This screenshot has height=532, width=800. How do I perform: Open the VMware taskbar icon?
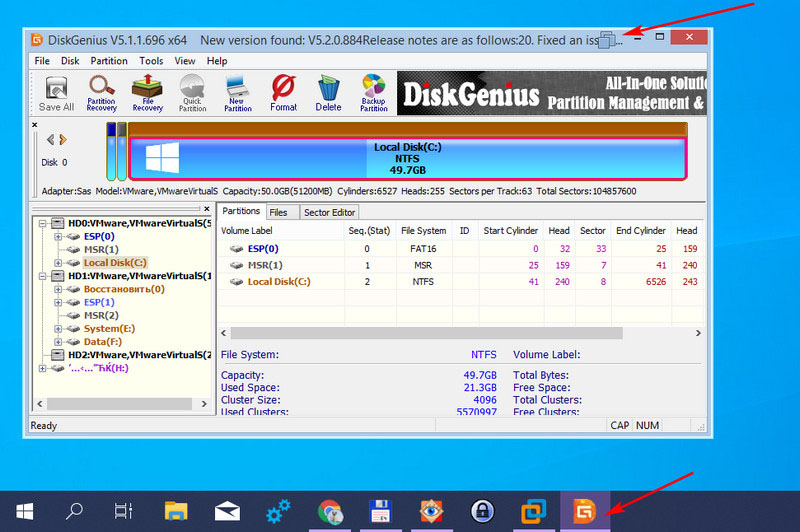533,511
